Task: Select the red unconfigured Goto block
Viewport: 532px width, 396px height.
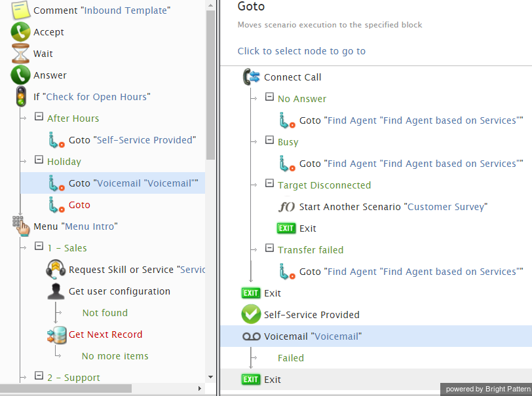Action: click(x=79, y=205)
